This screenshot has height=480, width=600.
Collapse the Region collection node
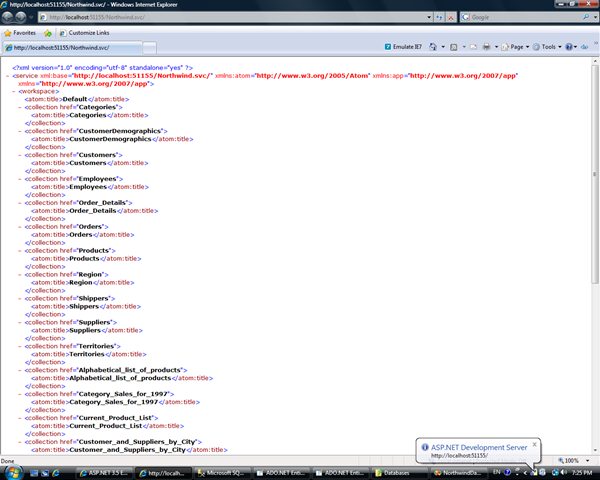[x=20, y=274]
